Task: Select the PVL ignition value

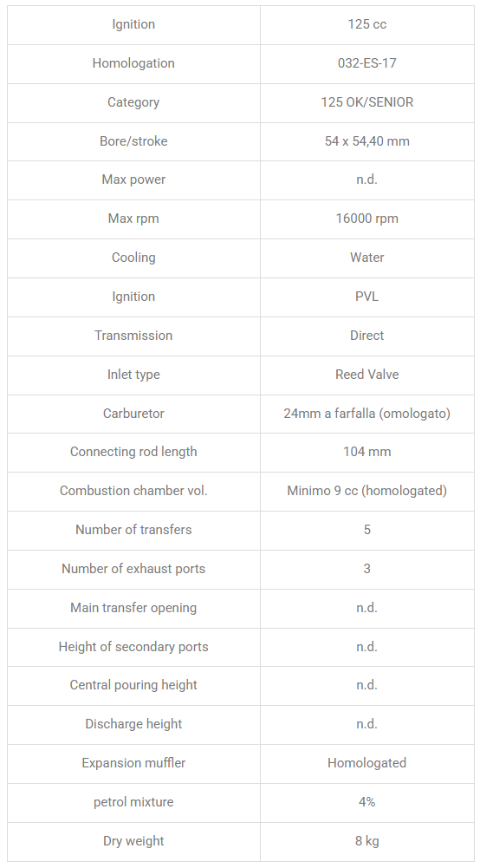Action: click(367, 297)
